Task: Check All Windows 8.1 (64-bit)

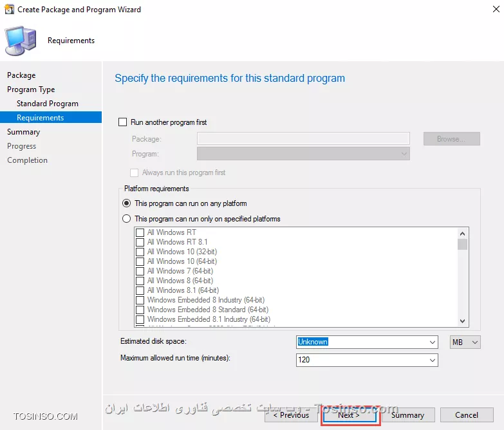Action: coord(140,290)
